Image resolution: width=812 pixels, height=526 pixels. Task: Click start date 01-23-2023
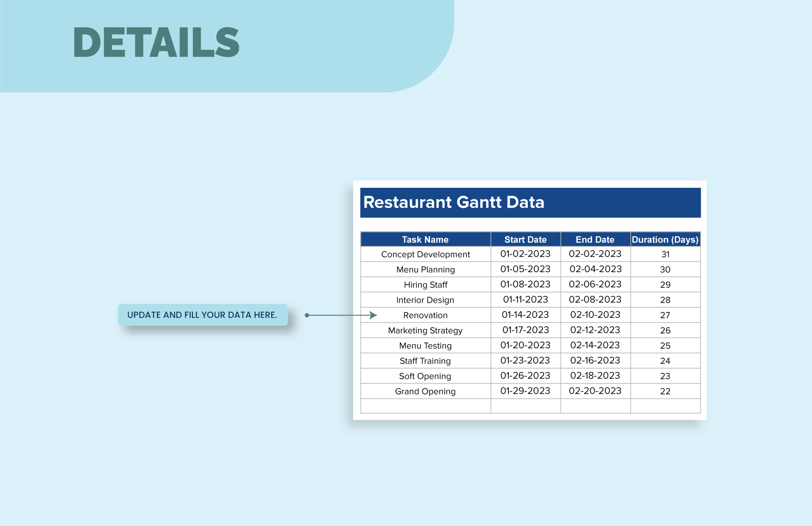(x=525, y=360)
